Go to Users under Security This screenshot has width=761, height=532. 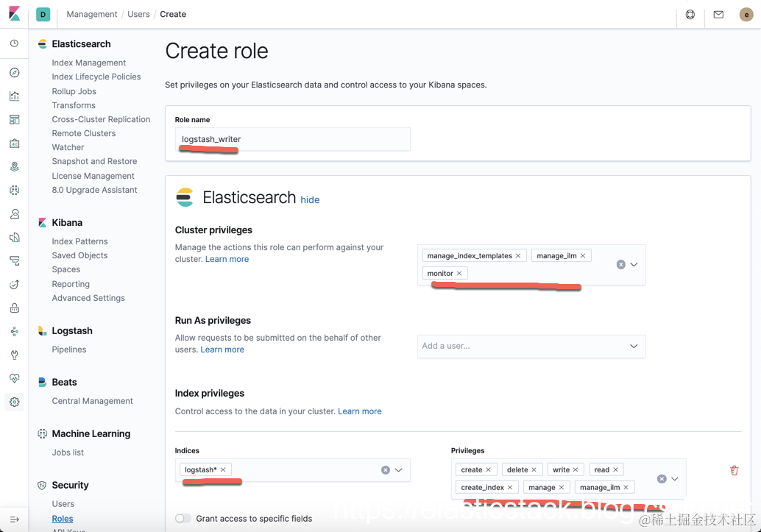pos(63,504)
